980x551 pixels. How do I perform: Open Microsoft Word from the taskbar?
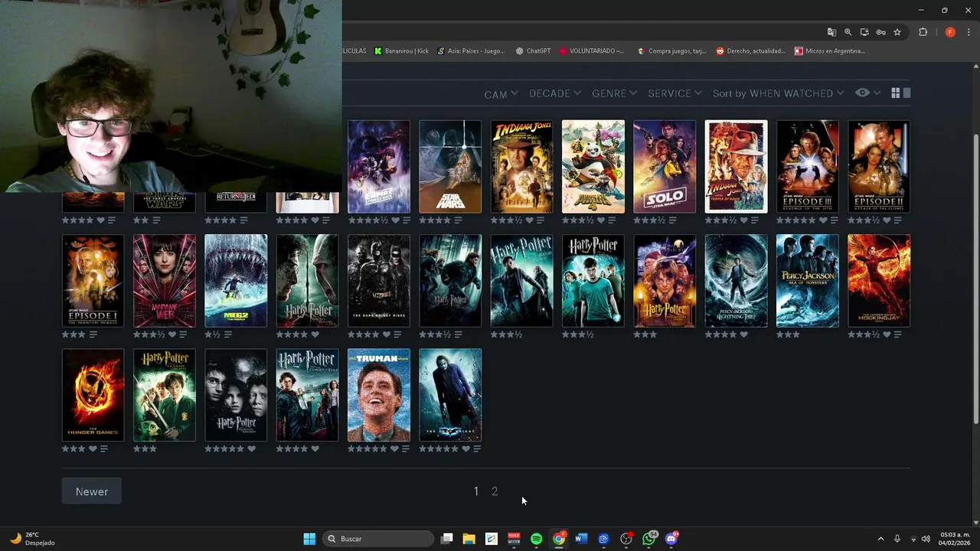click(x=580, y=539)
